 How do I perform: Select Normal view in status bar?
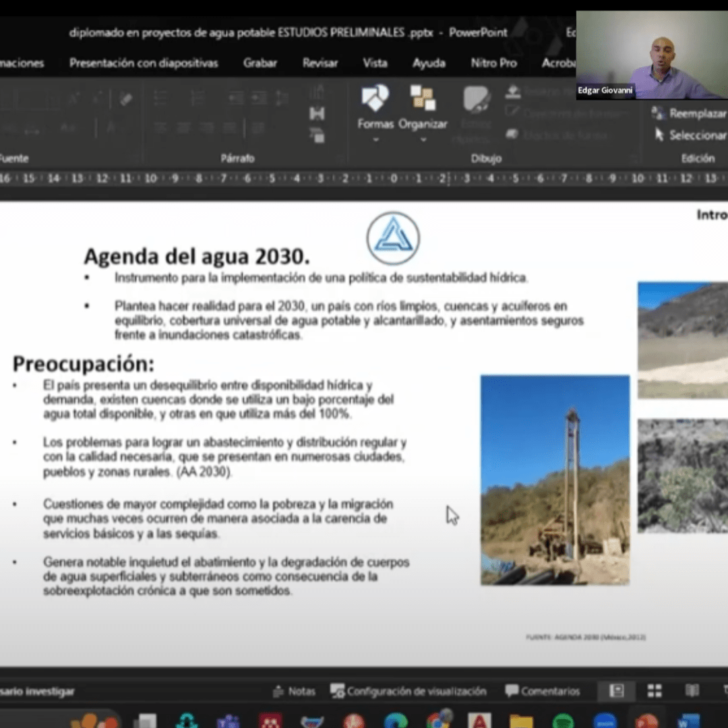click(616, 691)
